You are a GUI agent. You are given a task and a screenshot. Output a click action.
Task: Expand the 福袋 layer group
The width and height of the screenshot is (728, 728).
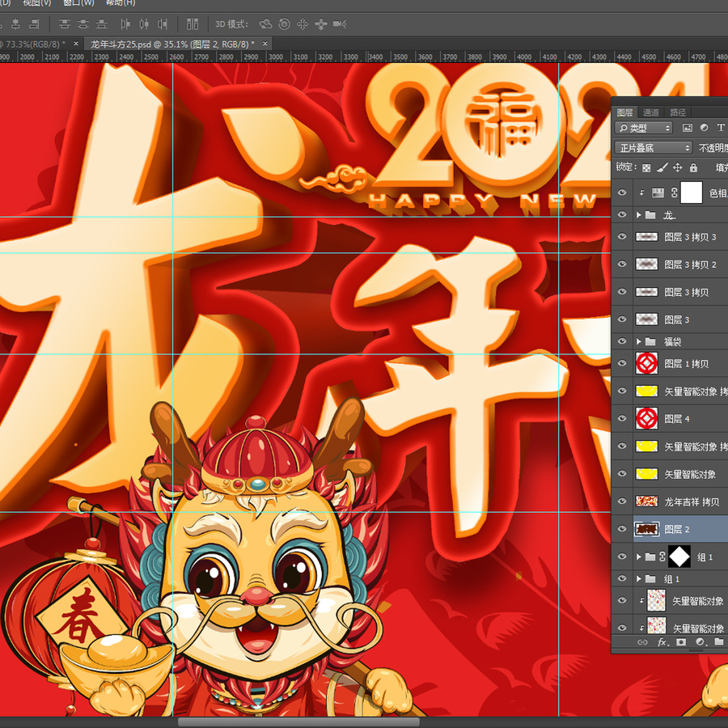(x=639, y=341)
